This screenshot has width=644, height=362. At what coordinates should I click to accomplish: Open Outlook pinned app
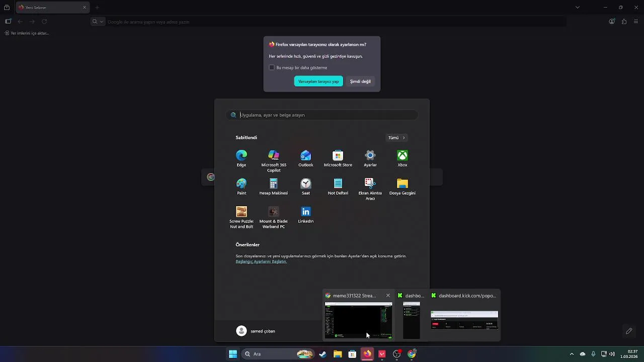[306, 158]
